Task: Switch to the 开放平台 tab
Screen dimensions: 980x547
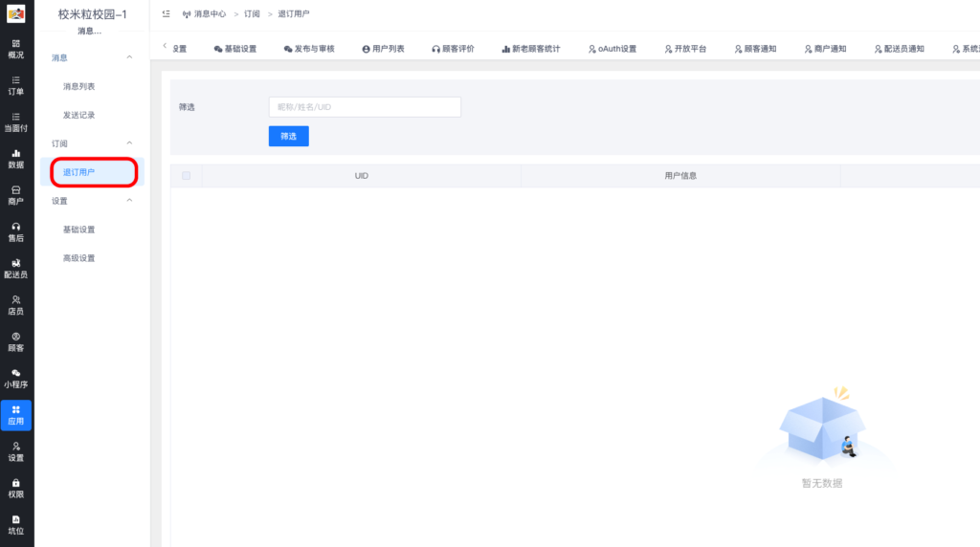Action: tap(685, 49)
